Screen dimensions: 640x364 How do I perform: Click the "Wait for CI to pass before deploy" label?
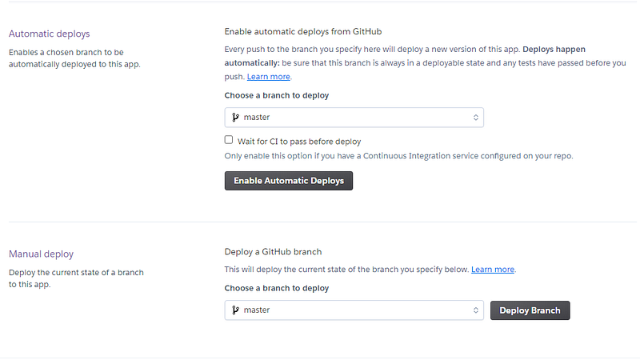click(x=299, y=141)
